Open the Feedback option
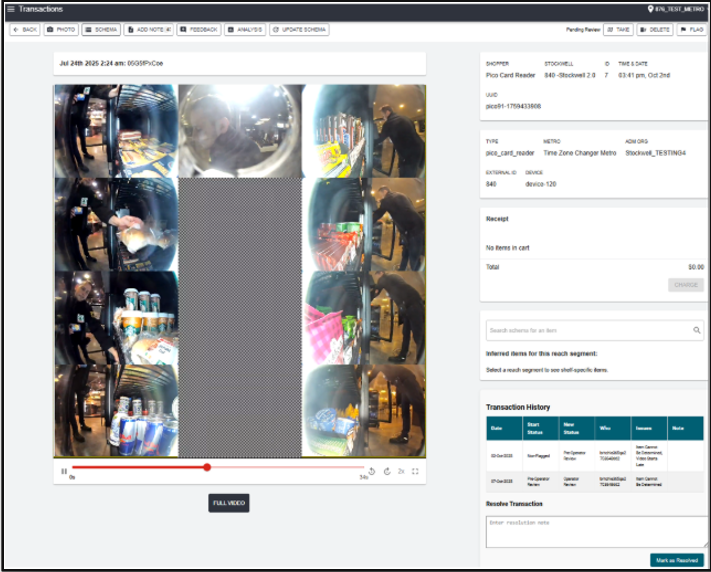Viewport: 711px width, 572px height. coord(199,30)
